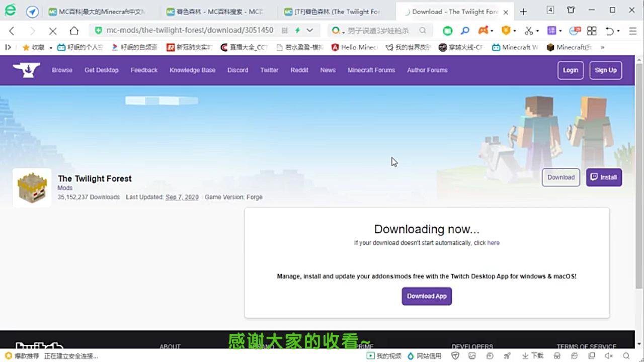Switch to the 缓色森林 MC百科搜索 tab
The width and height of the screenshot is (644, 362).
pos(211,11)
